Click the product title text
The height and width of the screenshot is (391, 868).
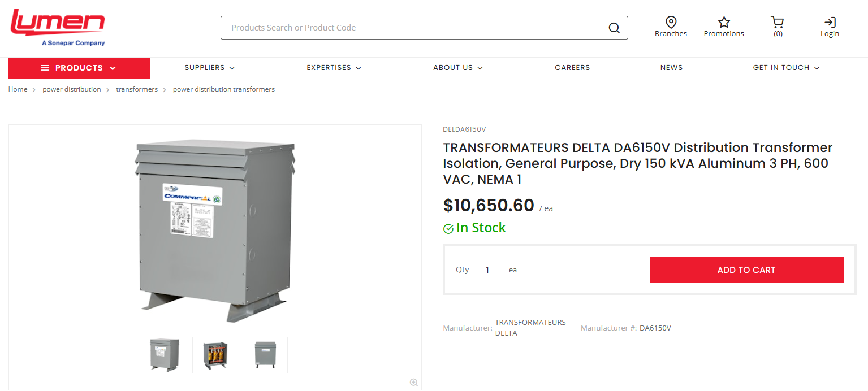[x=638, y=163]
